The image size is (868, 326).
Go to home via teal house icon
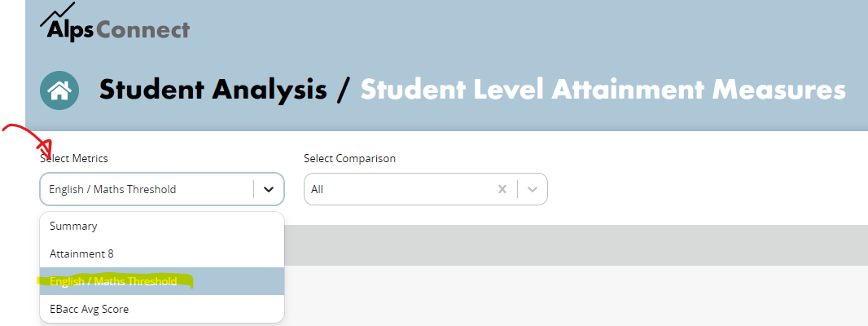tap(59, 90)
